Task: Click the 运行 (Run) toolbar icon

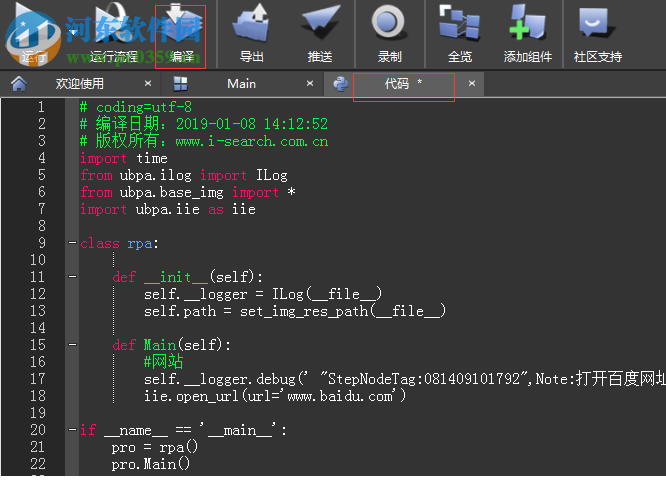Action: click(x=33, y=33)
